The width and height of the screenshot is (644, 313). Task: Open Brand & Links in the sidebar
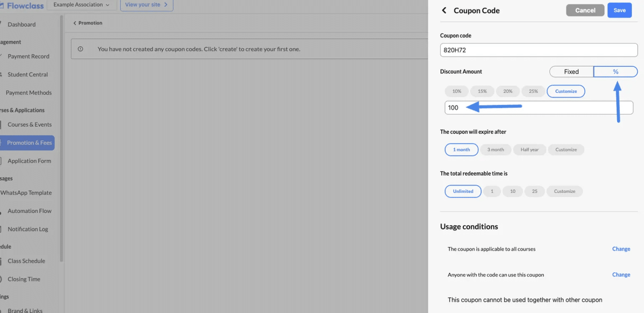pos(25,310)
